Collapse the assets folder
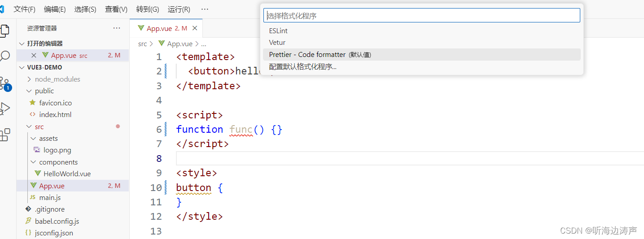The width and height of the screenshot is (644, 239). point(34,139)
